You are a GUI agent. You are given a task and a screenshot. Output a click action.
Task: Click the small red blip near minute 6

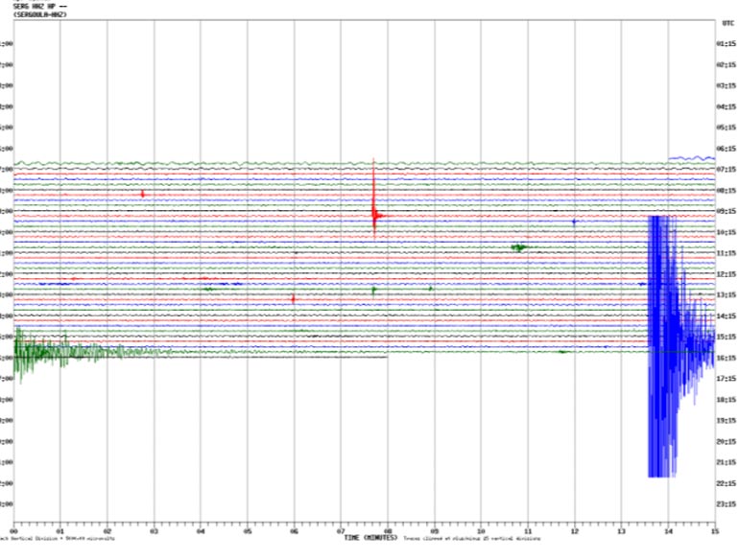293,299
